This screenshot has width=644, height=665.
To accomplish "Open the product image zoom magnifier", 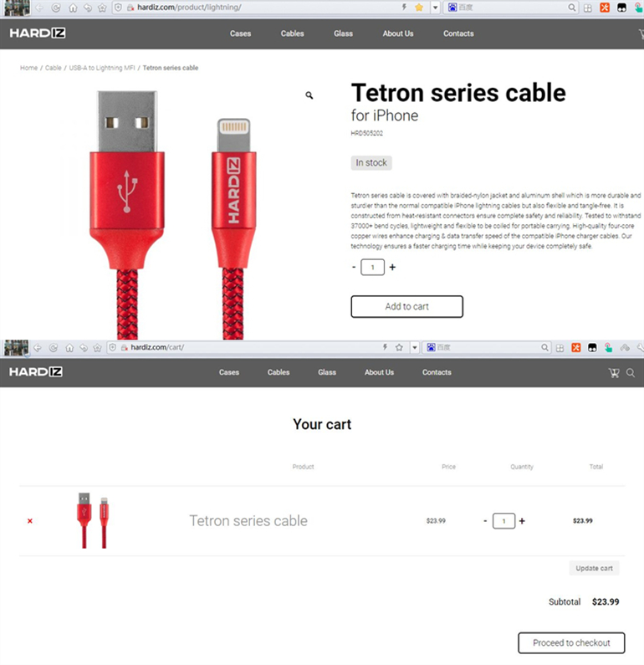I will 309,95.
